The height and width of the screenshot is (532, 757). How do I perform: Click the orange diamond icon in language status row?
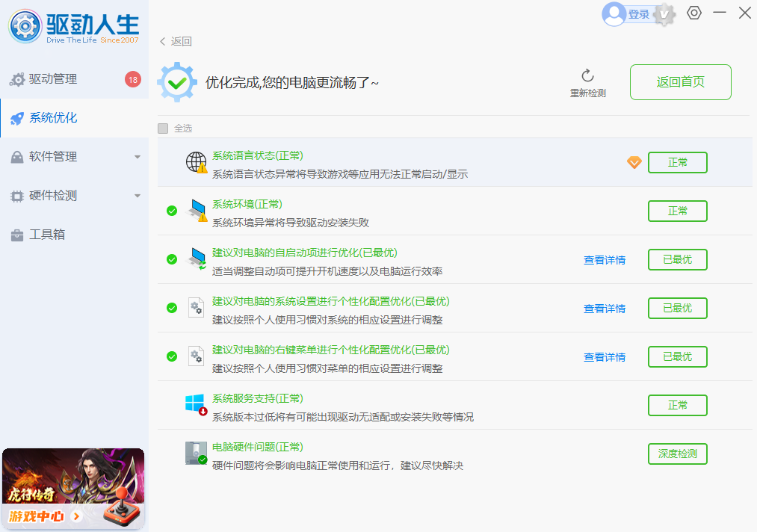(x=634, y=162)
